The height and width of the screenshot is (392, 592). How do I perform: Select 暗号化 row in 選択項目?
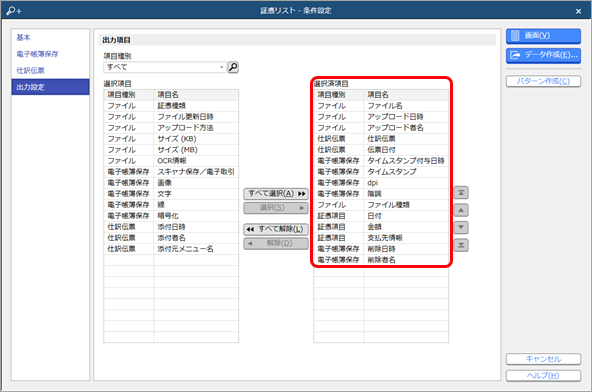click(x=171, y=216)
